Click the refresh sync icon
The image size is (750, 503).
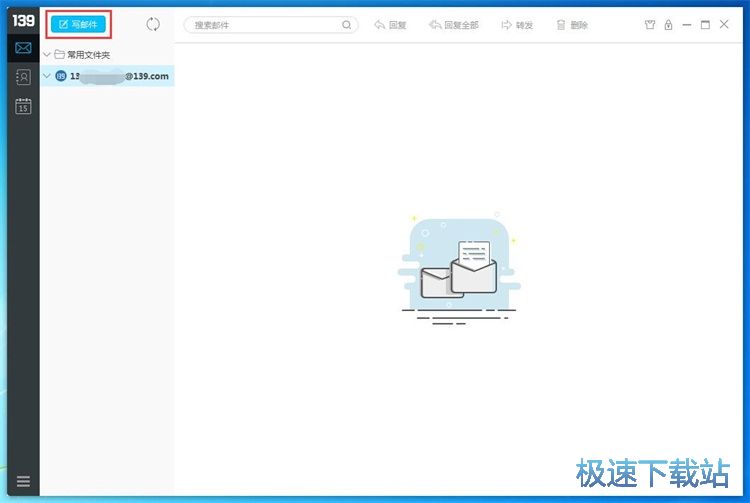(153, 24)
